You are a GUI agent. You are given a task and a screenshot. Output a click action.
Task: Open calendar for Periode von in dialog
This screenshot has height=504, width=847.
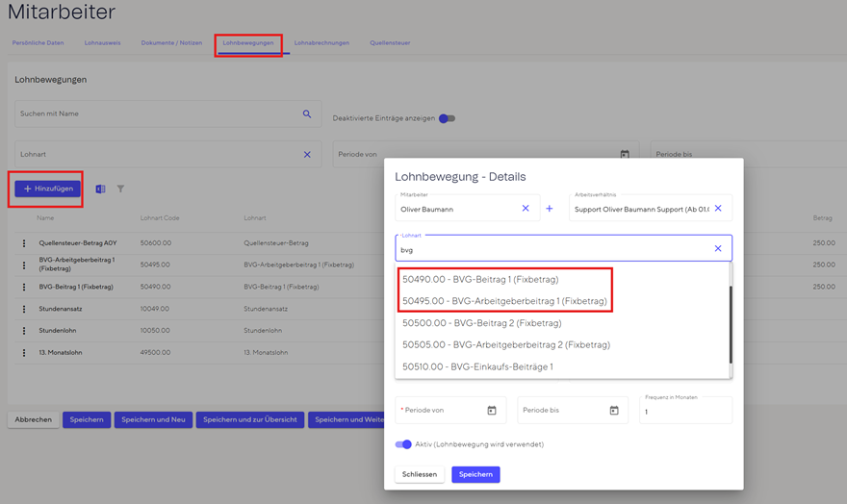(492, 411)
